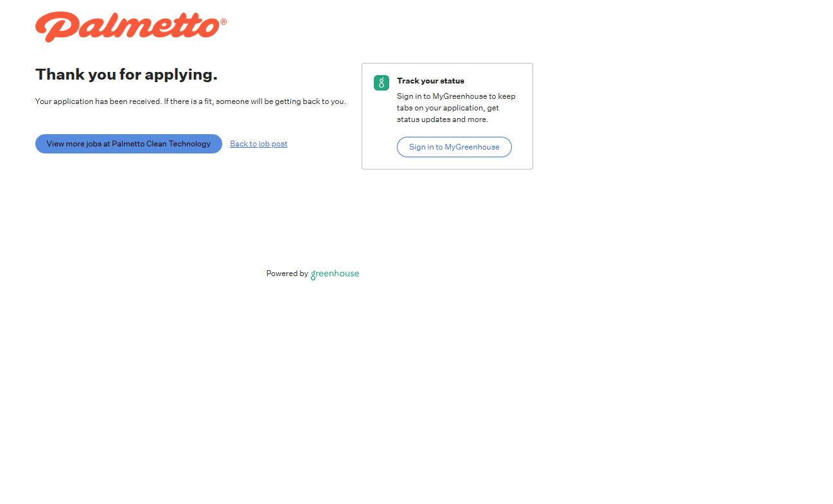Click the "Track your status" heading
This screenshot has height=504, width=833.
[430, 81]
